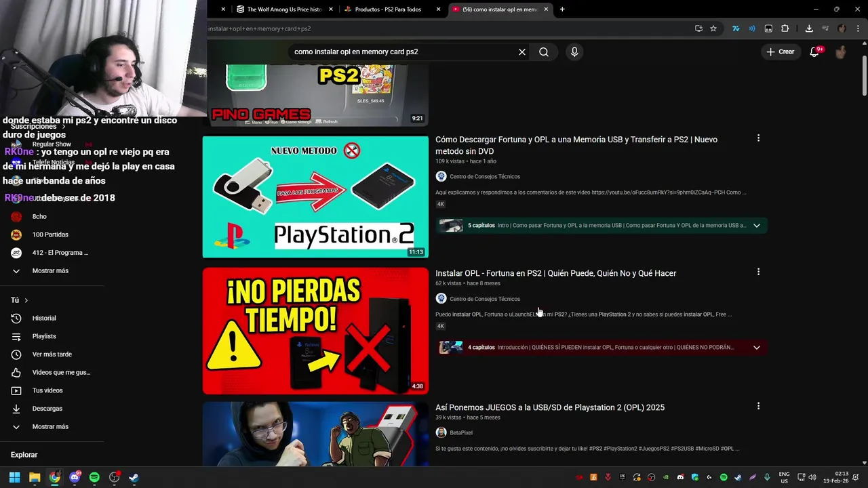The width and height of the screenshot is (868, 488).
Task: Close the Productos - PS2 Para Todos tab
Action: pyautogui.click(x=438, y=9)
